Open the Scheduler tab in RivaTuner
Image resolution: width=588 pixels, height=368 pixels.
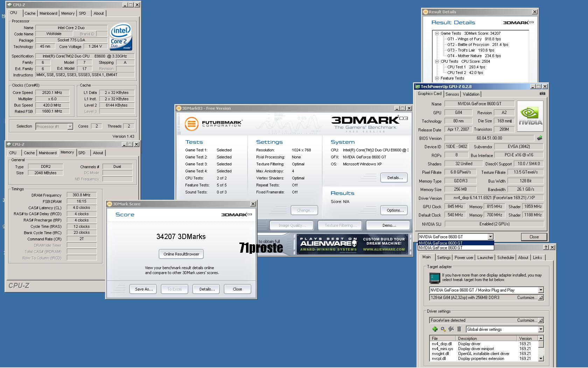[506, 258]
